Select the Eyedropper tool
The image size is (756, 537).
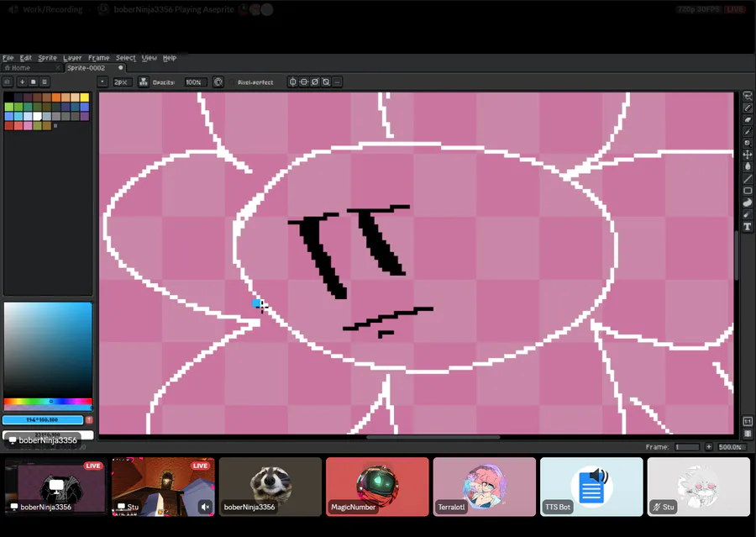(748, 131)
